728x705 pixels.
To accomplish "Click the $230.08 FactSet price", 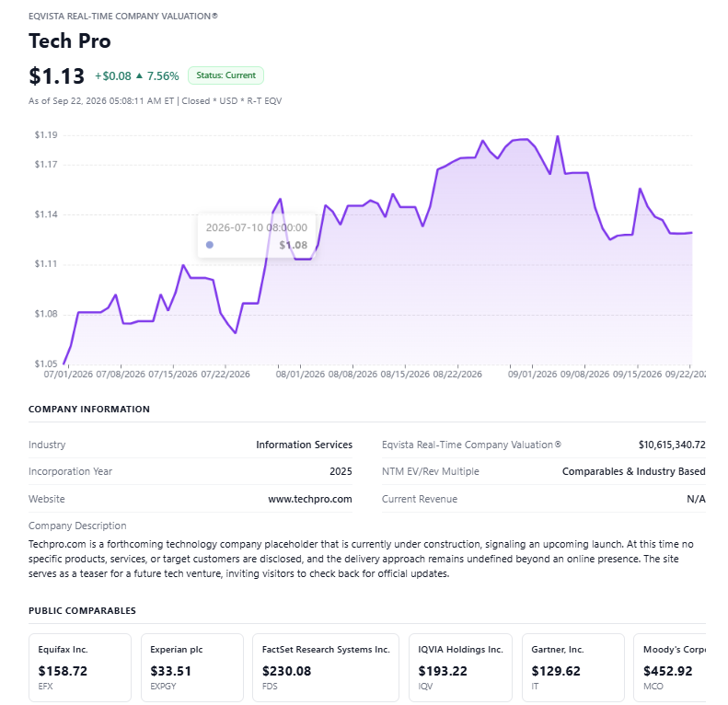I will click(286, 671).
